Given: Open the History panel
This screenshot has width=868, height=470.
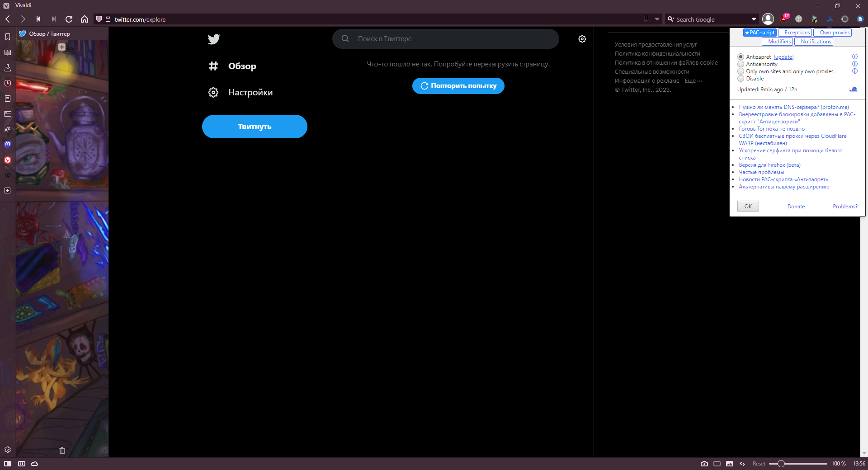Looking at the screenshot, I should [7, 83].
